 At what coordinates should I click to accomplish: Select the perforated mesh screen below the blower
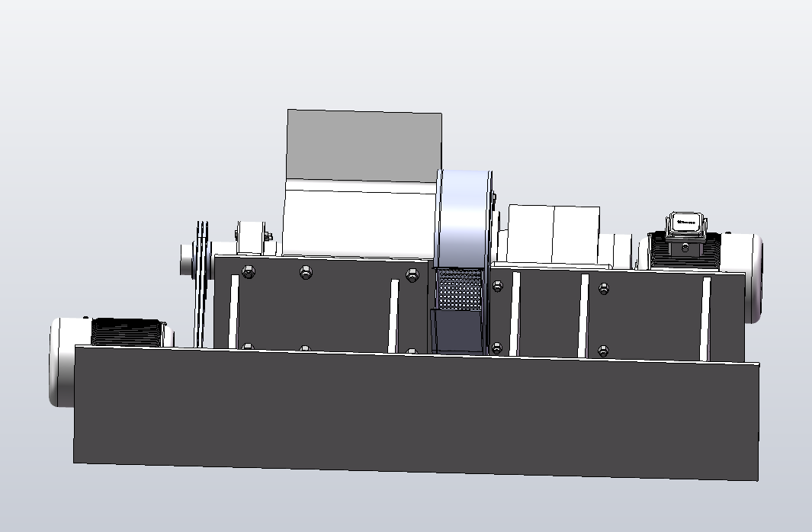(459, 290)
